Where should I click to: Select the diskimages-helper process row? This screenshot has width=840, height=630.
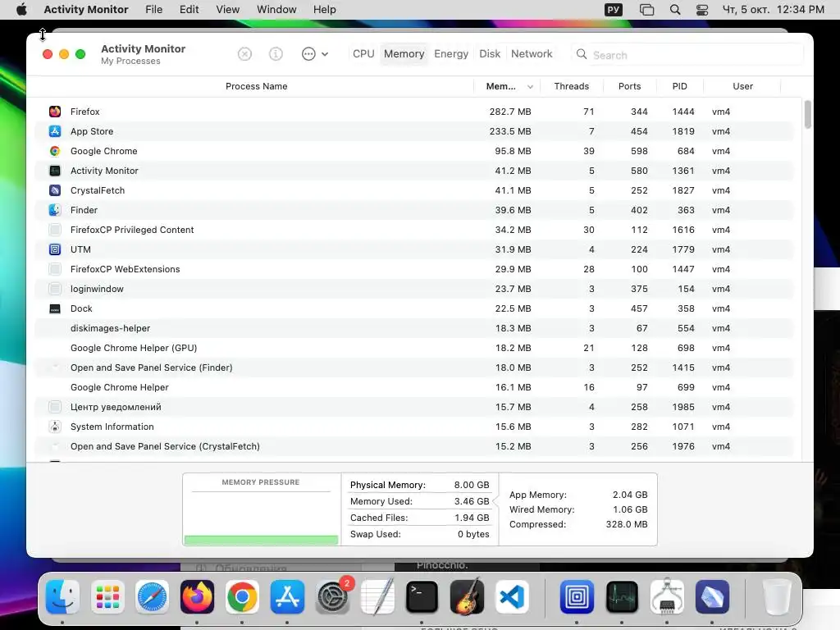point(414,328)
